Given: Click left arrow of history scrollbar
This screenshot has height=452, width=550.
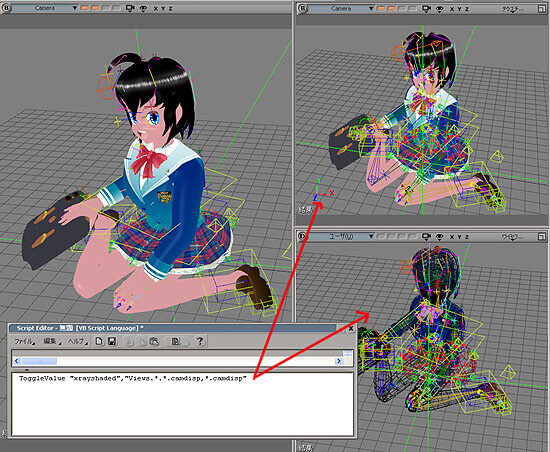Looking at the screenshot, I should (x=17, y=361).
